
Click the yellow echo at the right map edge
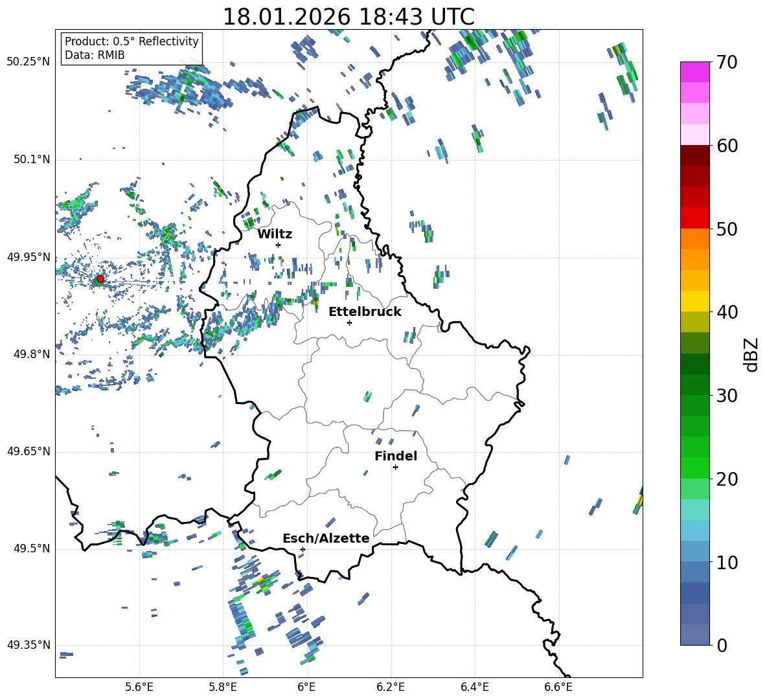(x=639, y=500)
